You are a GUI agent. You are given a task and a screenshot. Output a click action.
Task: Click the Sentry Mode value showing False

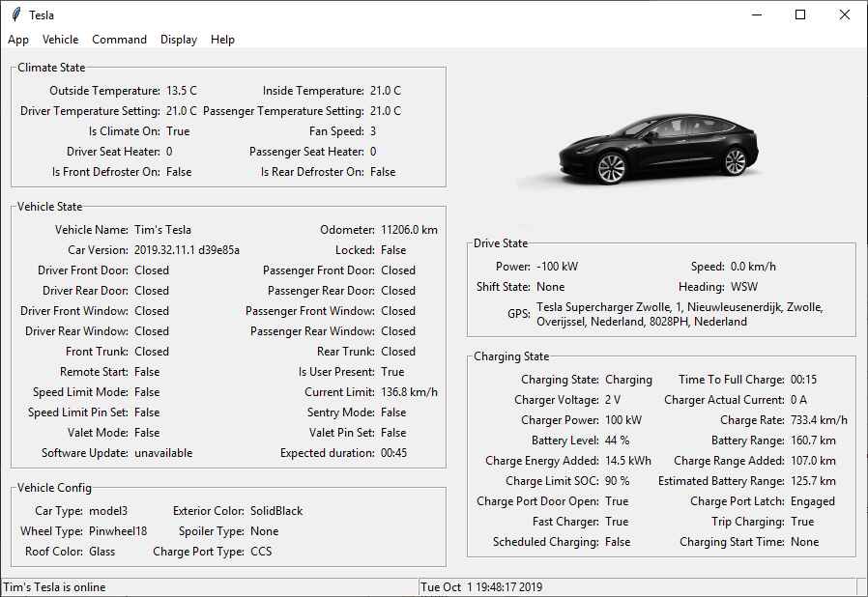pyautogui.click(x=391, y=412)
